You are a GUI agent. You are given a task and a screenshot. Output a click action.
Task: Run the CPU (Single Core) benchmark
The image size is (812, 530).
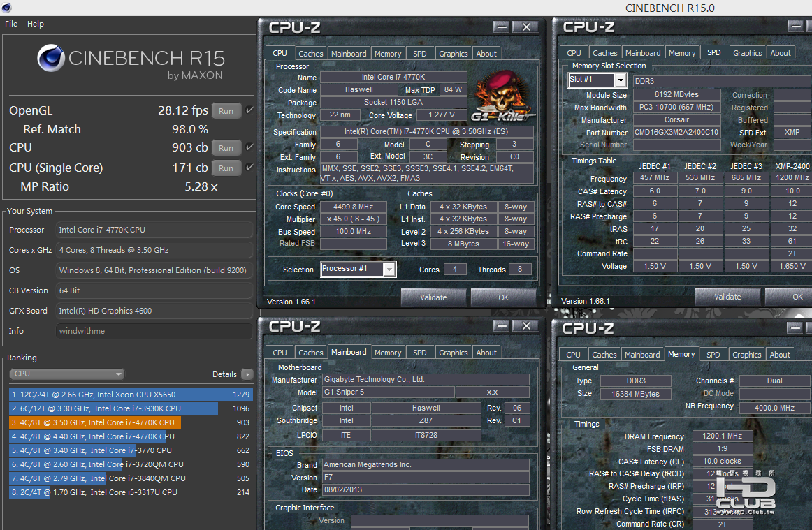coord(226,168)
